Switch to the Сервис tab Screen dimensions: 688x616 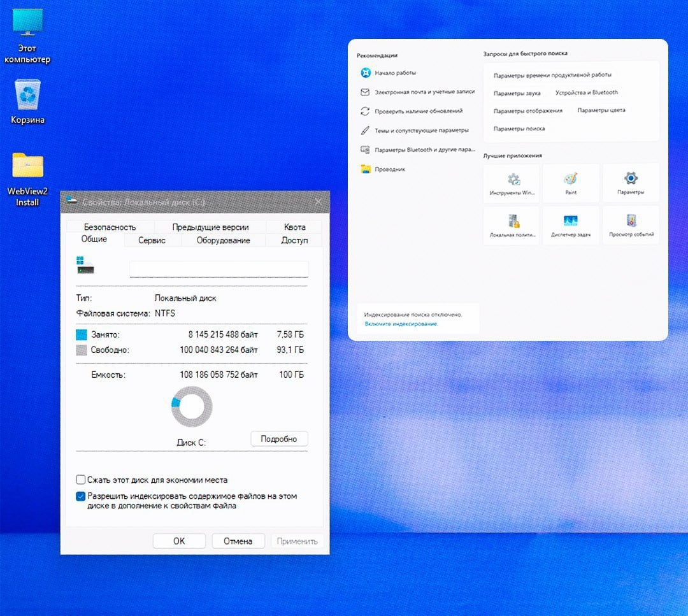click(152, 240)
